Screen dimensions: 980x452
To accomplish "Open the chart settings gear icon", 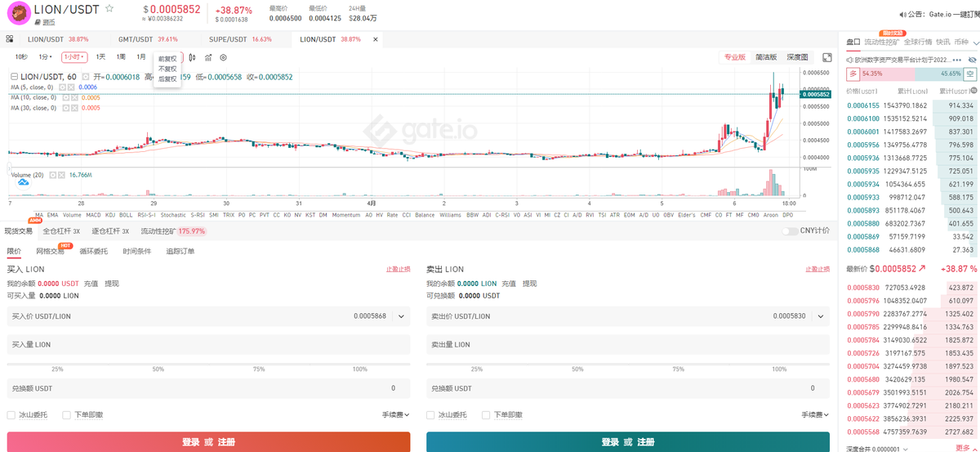I will point(223,57).
